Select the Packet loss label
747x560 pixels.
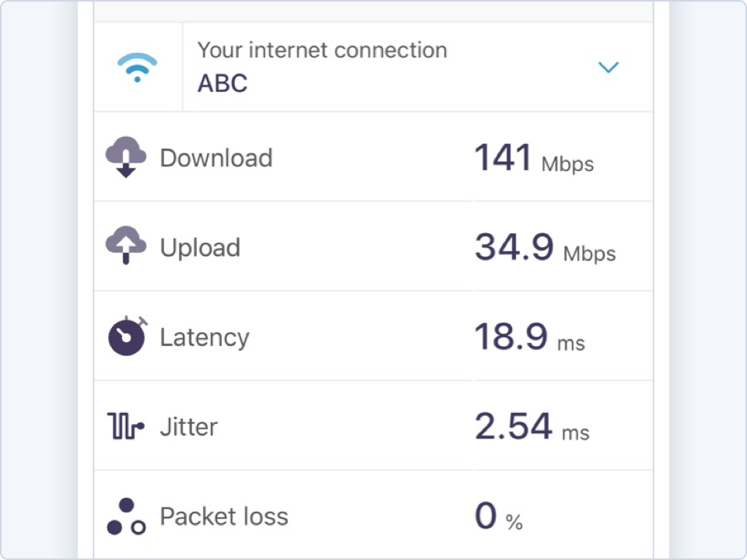coord(224,516)
